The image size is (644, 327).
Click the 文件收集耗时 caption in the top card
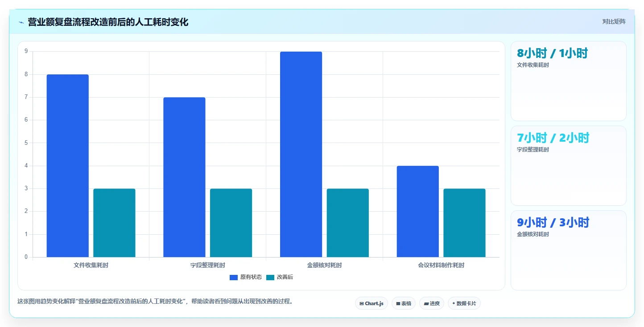pos(533,65)
